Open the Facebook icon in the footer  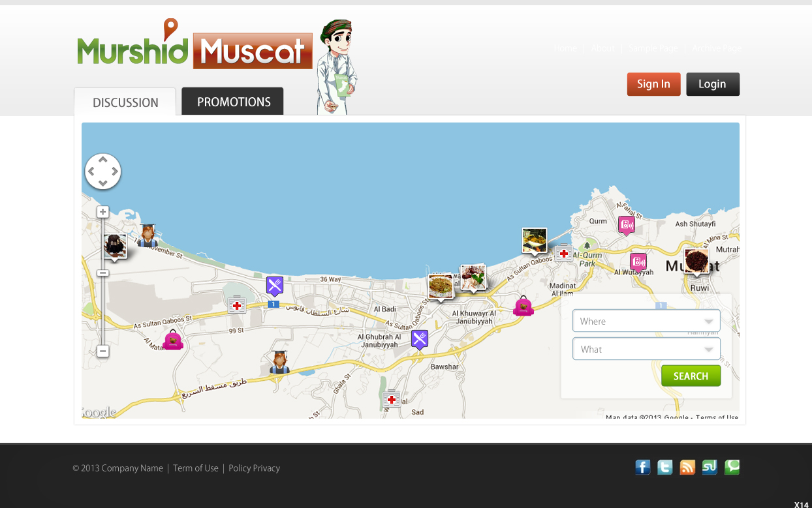tap(643, 467)
